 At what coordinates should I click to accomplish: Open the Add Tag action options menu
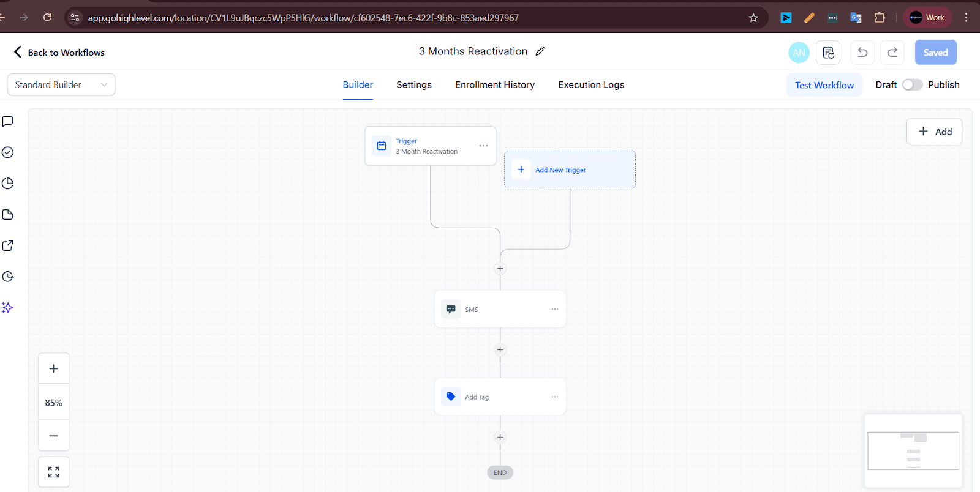555,397
